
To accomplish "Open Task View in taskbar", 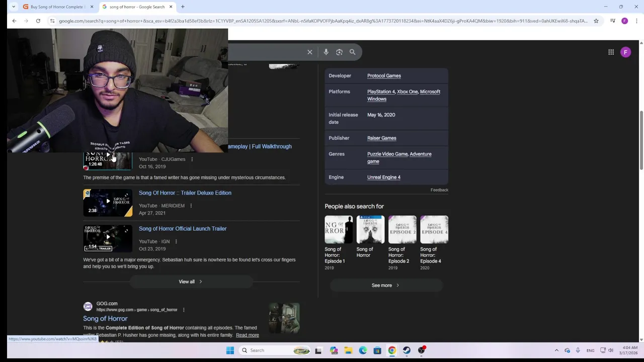I will point(318,350).
